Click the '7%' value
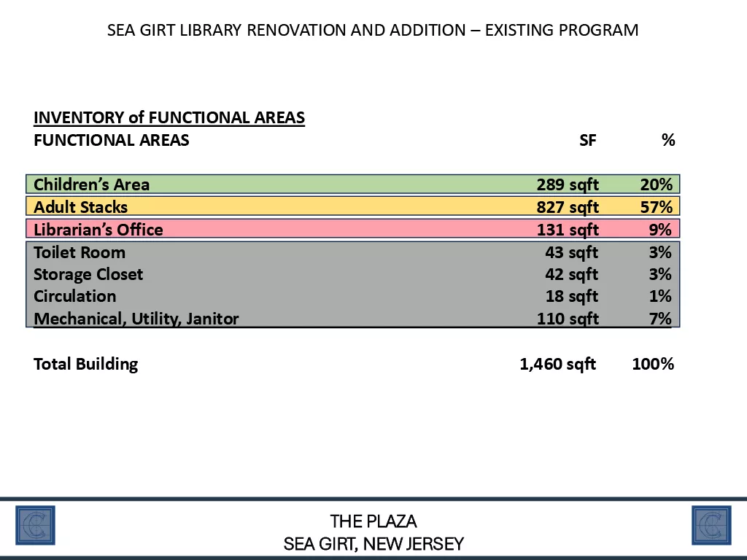The width and height of the screenshot is (747, 560). [660, 319]
